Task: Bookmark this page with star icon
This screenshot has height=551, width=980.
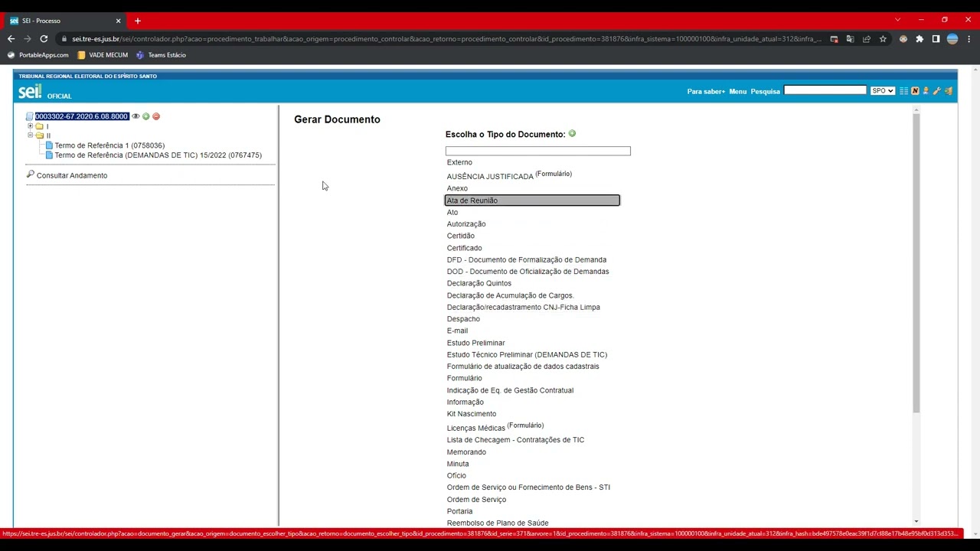Action: tap(883, 39)
